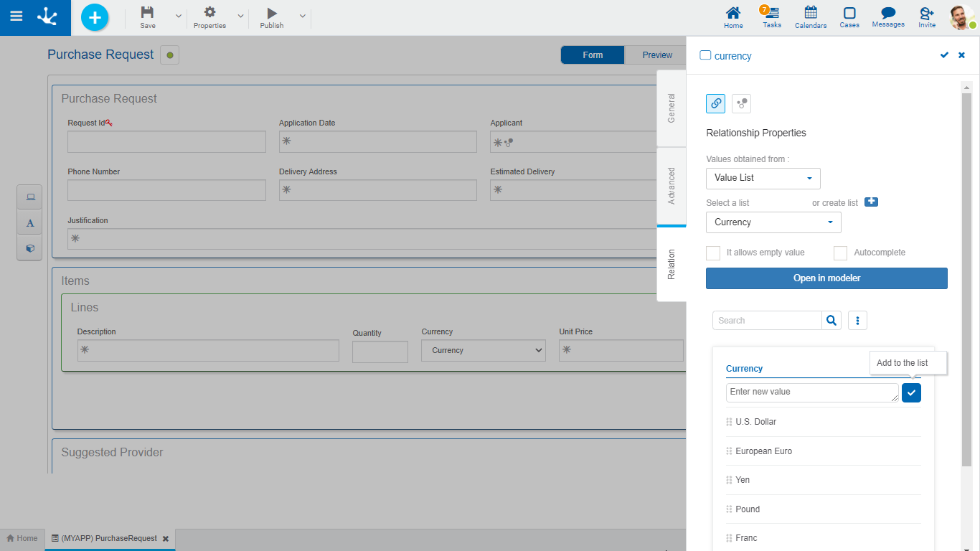Image resolution: width=980 pixels, height=551 pixels.
Task: Click the Publish play icon
Action: tap(271, 13)
